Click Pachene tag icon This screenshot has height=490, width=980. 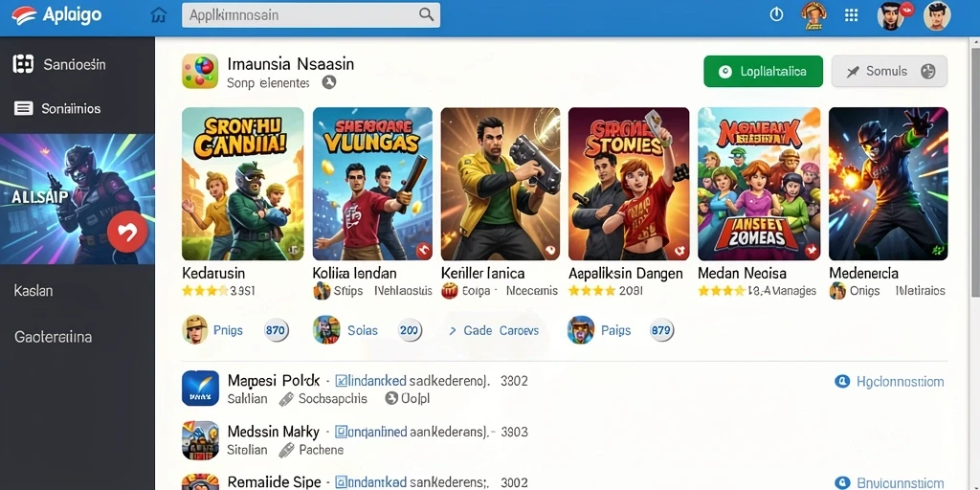pyautogui.click(x=286, y=450)
